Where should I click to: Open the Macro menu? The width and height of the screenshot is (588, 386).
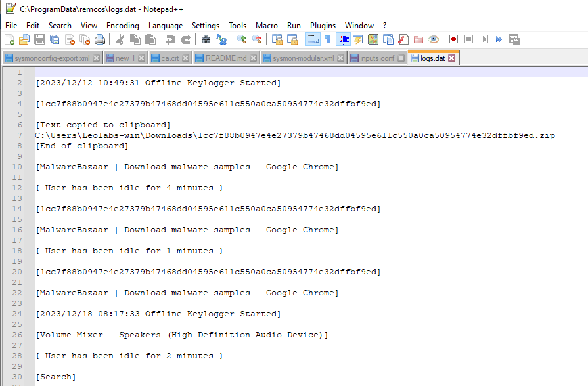coord(267,26)
